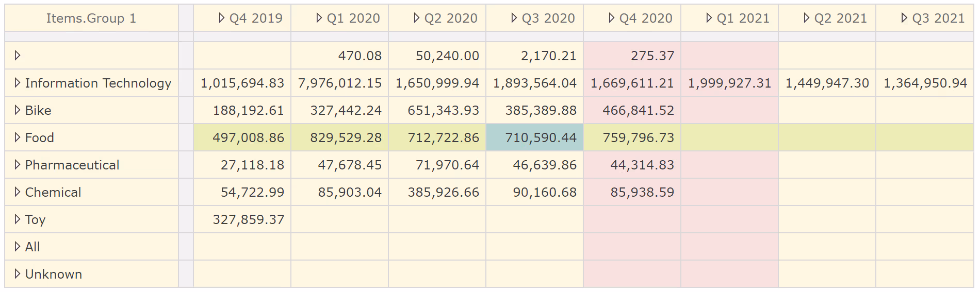Expand the Unknown group row
Image resolution: width=980 pixels, height=292 pixels.
18,274
